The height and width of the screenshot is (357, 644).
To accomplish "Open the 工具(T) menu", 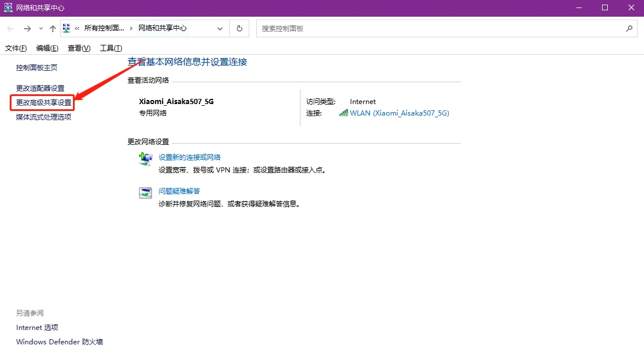I will [111, 48].
